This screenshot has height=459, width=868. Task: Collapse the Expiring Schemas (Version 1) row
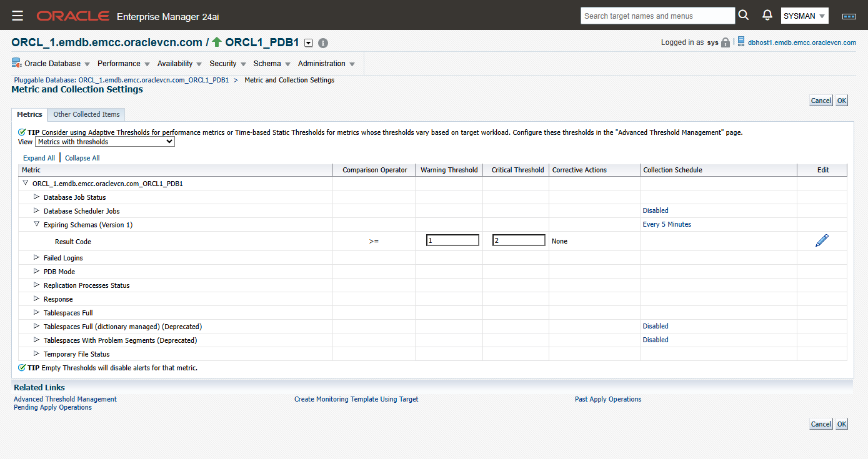point(37,224)
